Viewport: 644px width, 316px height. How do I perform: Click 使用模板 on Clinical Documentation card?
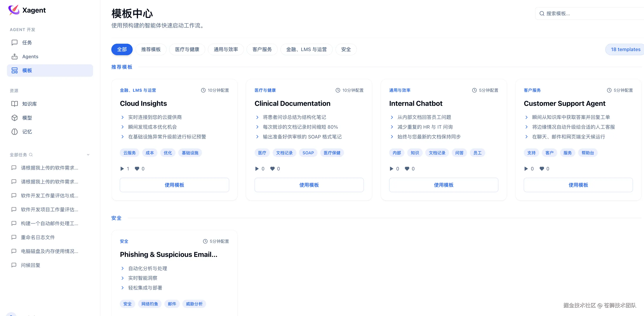pyautogui.click(x=309, y=185)
